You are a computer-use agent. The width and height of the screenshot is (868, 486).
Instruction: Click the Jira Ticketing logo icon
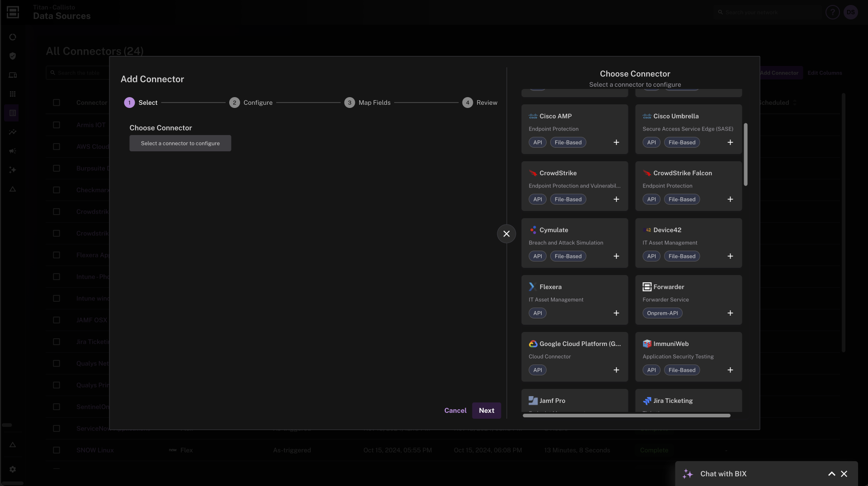click(x=647, y=401)
